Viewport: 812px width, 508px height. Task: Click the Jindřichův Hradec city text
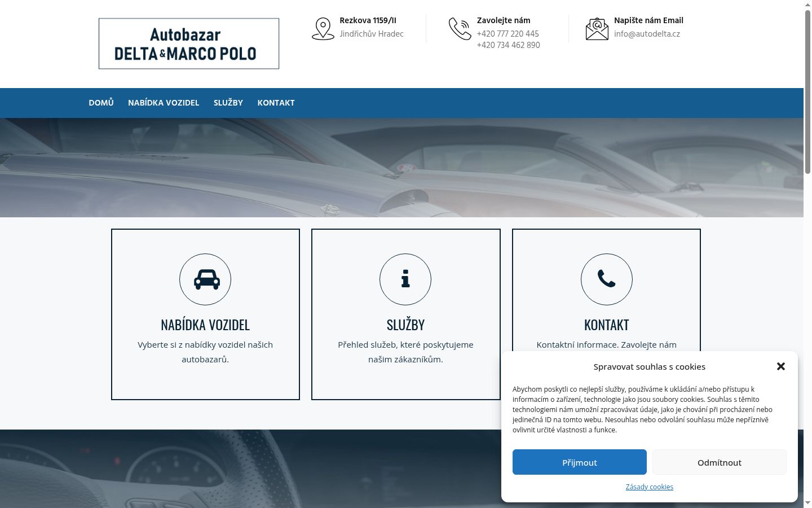point(372,34)
